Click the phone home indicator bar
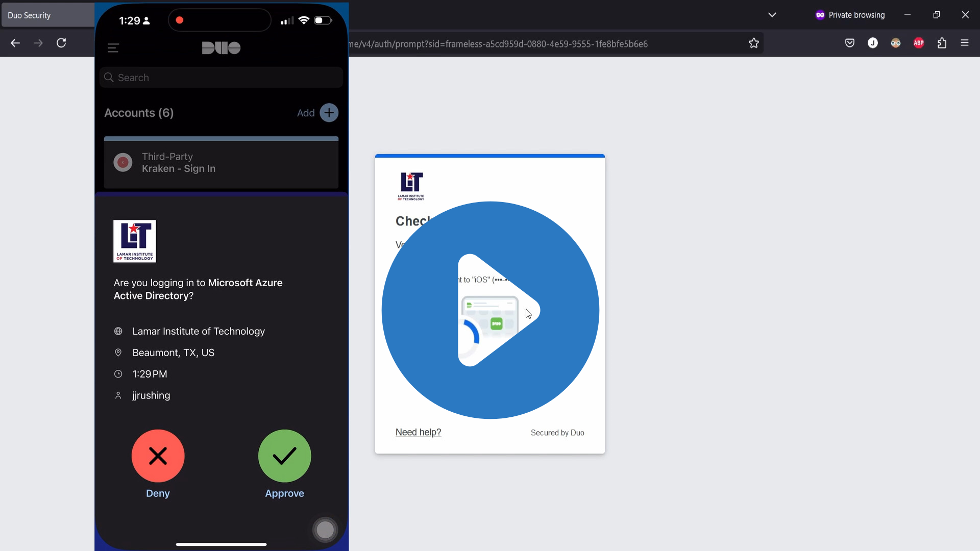 pyautogui.click(x=221, y=544)
